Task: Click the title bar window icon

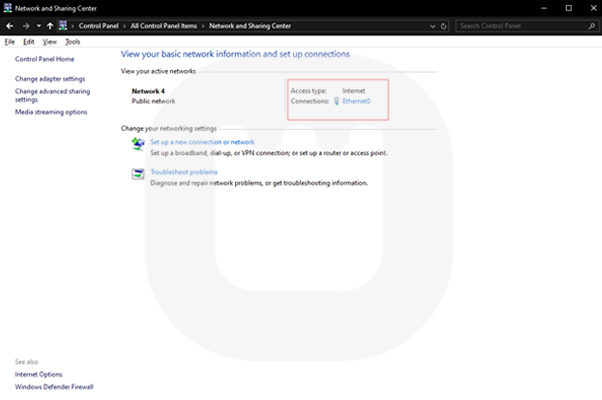Action: [x=8, y=7]
